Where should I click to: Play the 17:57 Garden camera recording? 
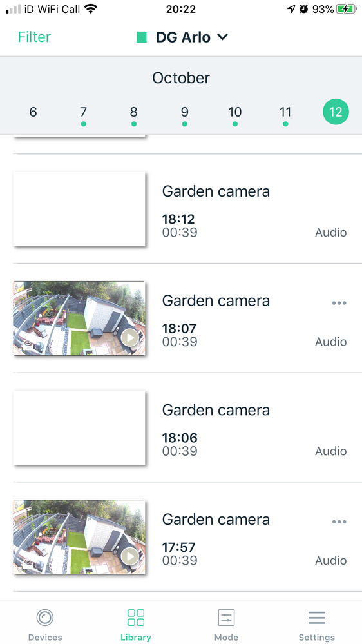130,556
